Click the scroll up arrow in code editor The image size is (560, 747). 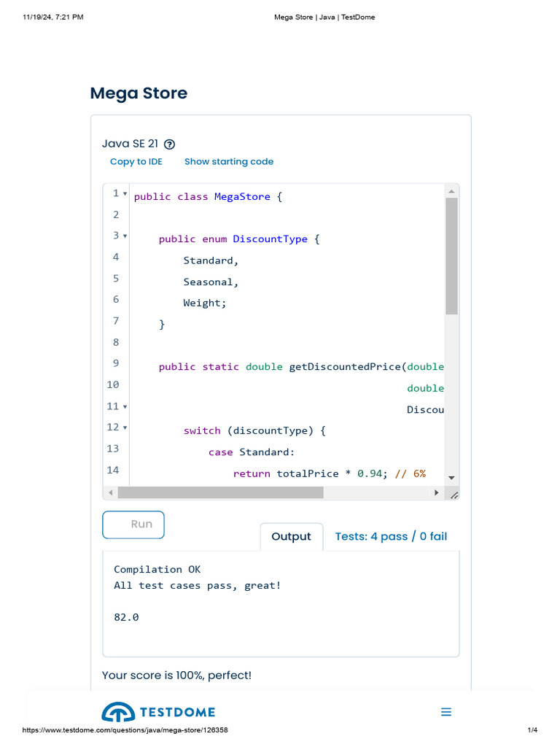coord(451,191)
